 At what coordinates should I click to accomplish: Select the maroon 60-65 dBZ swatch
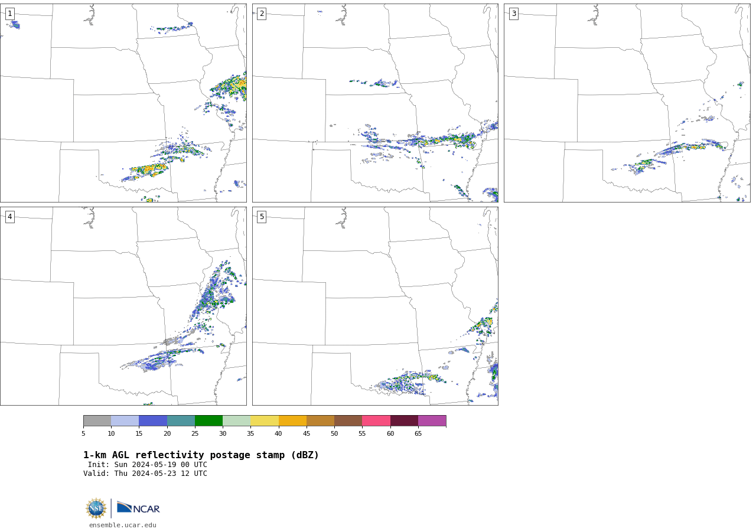point(404,421)
